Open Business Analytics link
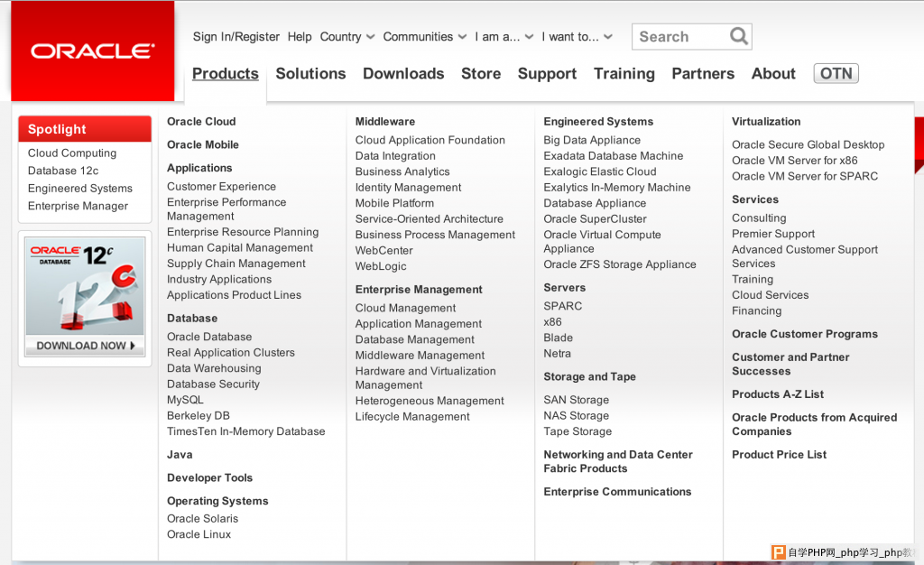The height and width of the screenshot is (565, 924). 402,172
